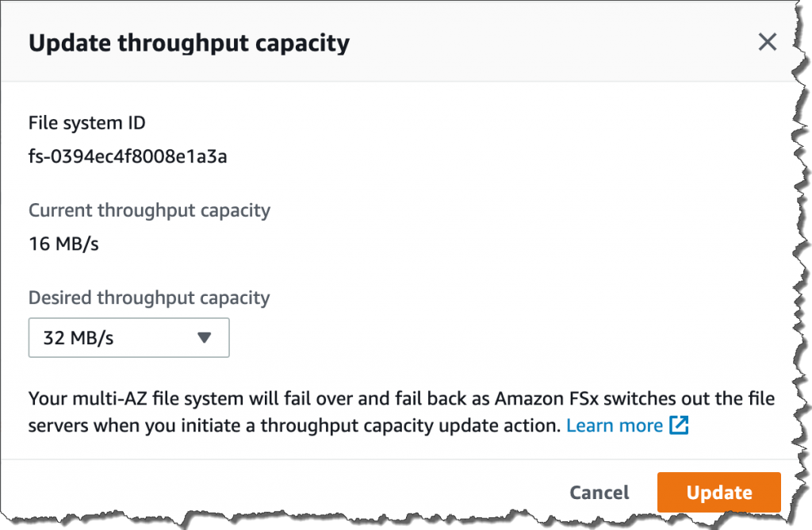Image resolution: width=812 pixels, height=530 pixels.
Task: Dismiss changes with the Cancel button
Action: [599, 492]
